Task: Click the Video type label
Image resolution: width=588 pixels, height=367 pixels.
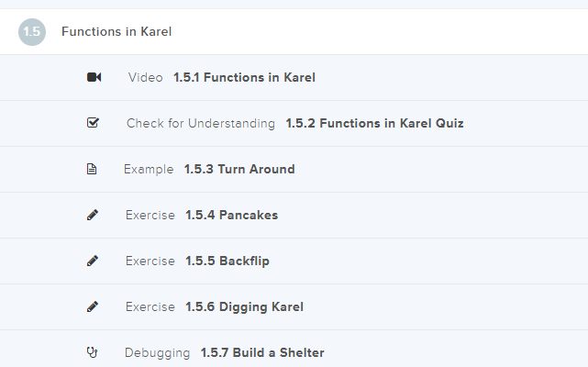Action: [146, 78]
